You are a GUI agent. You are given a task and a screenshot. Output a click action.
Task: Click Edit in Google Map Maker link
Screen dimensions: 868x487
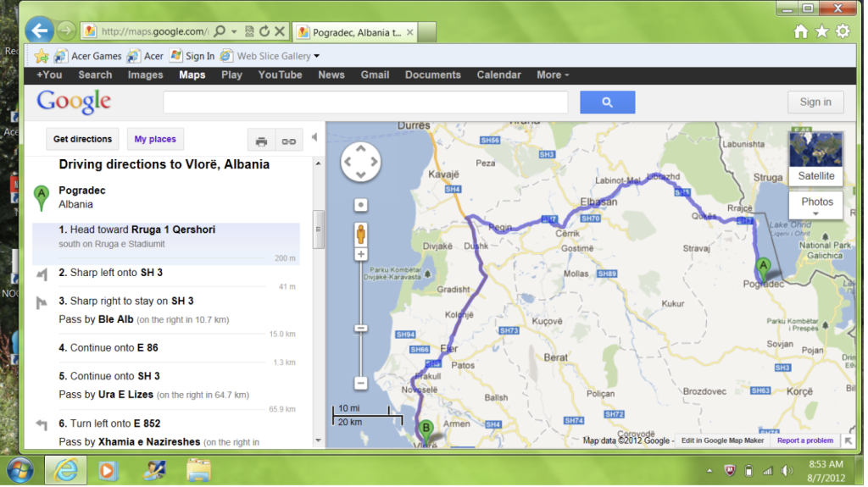click(x=723, y=441)
